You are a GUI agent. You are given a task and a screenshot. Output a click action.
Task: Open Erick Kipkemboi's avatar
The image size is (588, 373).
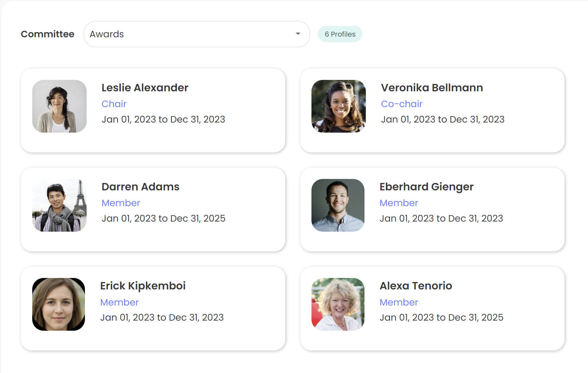(x=58, y=304)
